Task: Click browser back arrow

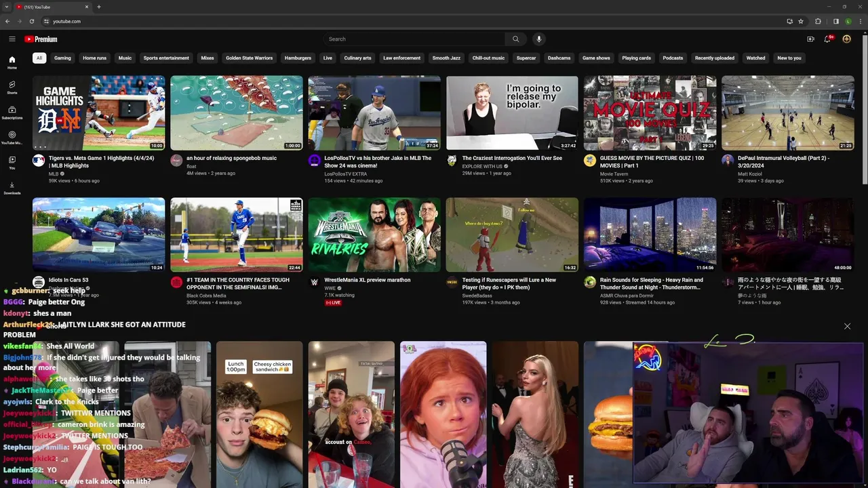Action: pos(7,21)
